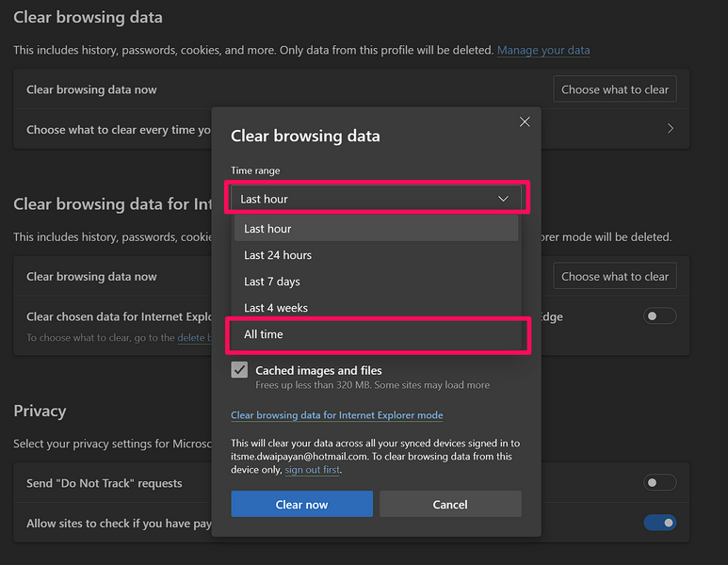The width and height of the screenshot is (728, 565).
Task: Uncheck Cached images and files checkbox
Action: point(240,371)
